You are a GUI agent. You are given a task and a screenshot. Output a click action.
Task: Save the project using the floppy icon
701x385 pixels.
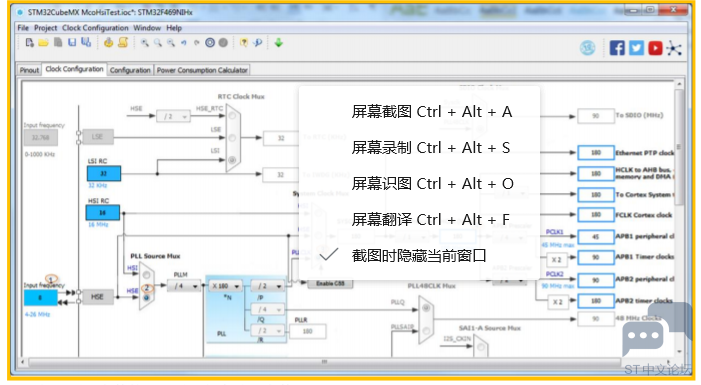(x=72, y=42)
